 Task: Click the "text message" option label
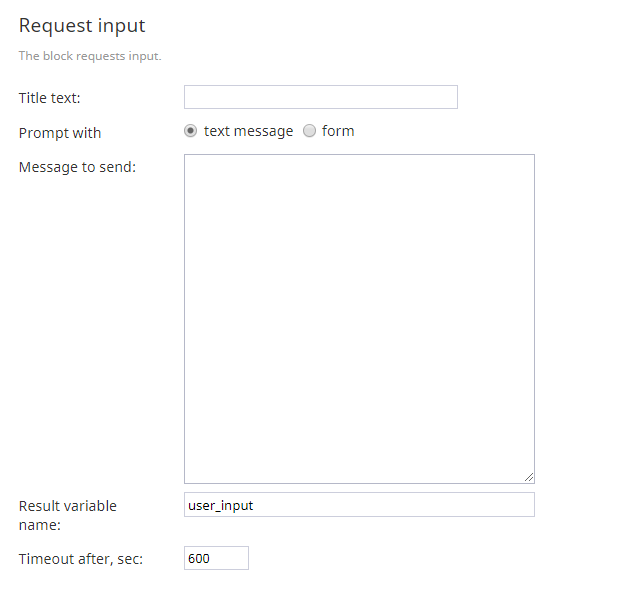click(248, 131)
